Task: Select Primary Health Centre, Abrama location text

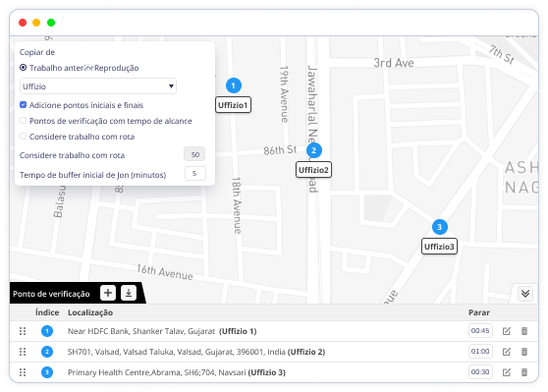Action: [156, 372]
